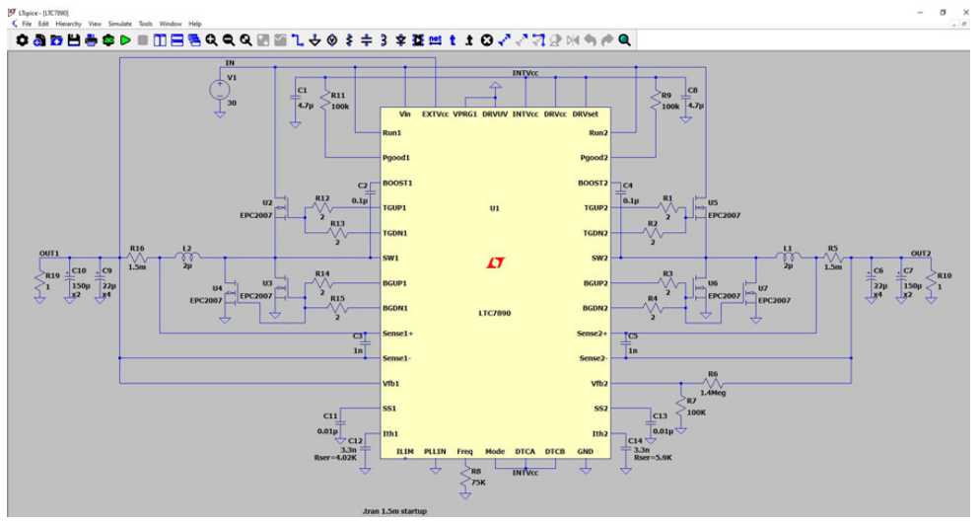
Task: Open the Hierarchy menu
Action: 69,24
